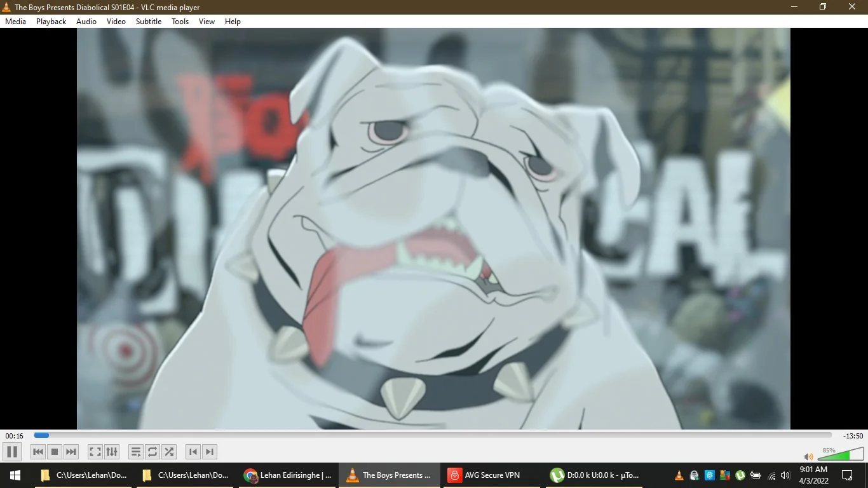
Task: Switch to the µTorrent taskbar window
Action: (593, 475)
